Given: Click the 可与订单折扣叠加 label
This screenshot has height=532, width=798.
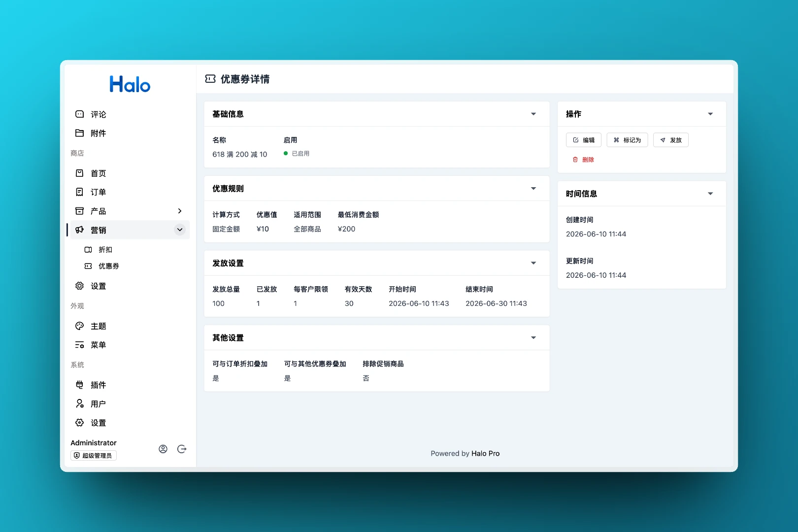Looking at the screenshot, I should point(240,364).
